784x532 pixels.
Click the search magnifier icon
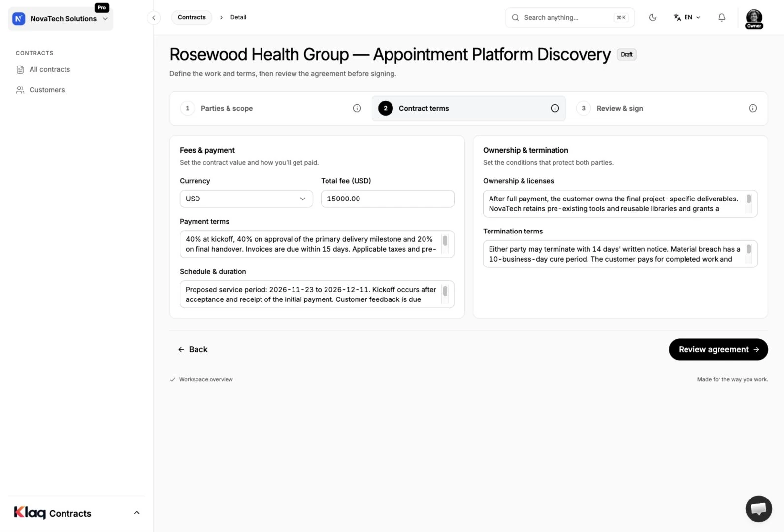click(x=515, y=18)
